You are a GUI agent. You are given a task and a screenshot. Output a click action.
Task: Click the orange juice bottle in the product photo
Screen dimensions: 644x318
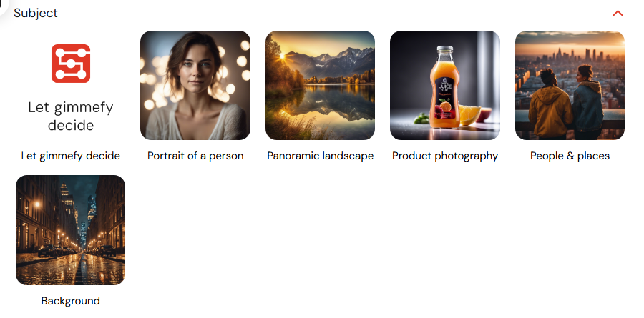(445, 87)
